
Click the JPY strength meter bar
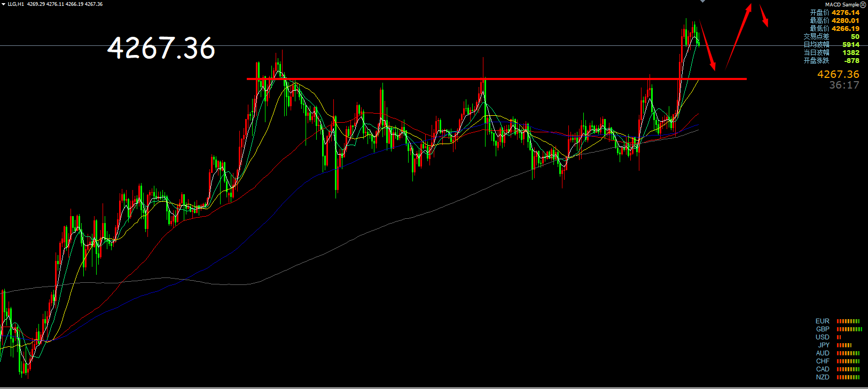(844, 345)
